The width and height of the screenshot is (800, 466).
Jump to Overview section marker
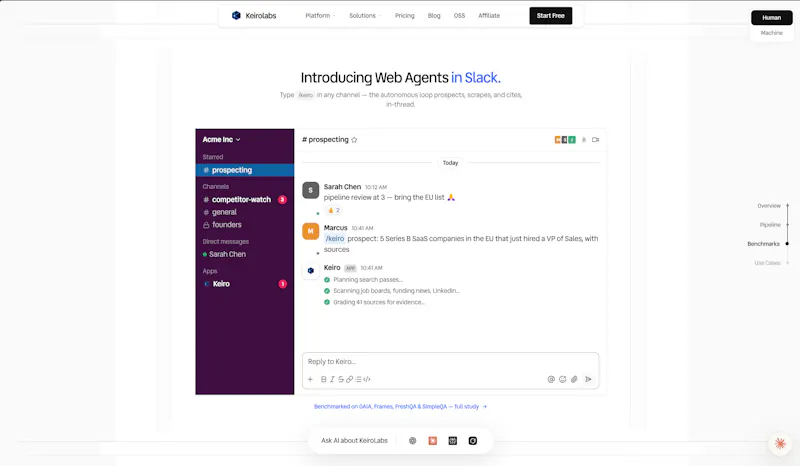(773, 206)
